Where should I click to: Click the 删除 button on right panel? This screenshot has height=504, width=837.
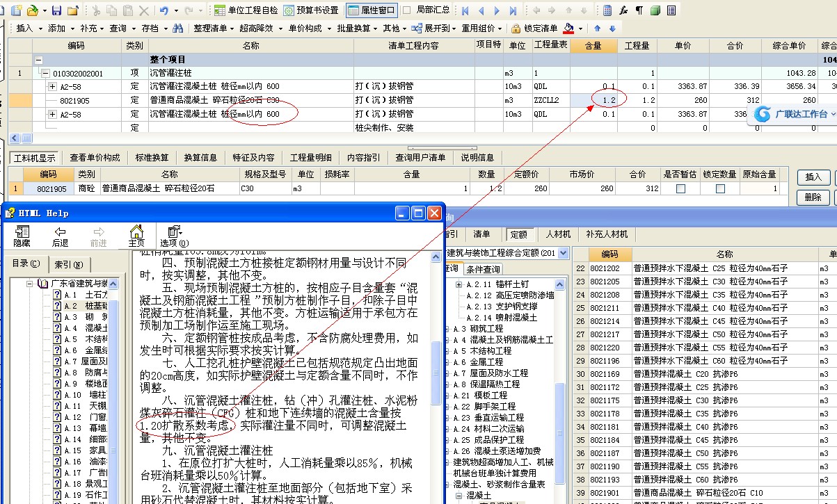click(x=813, y=197)
